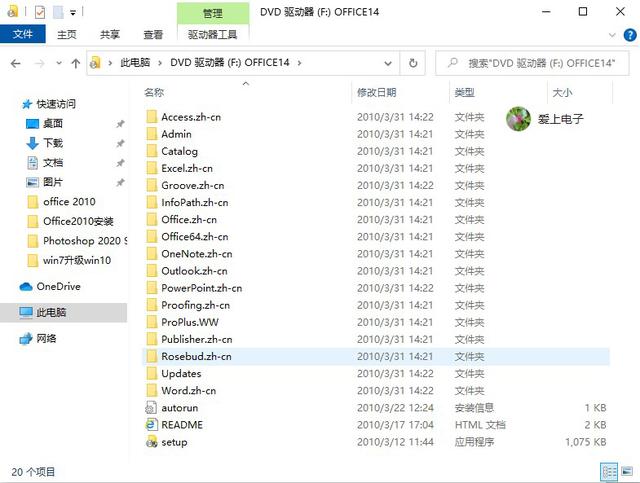Go up one folder level
640x483 pixels.
(76, 63)
